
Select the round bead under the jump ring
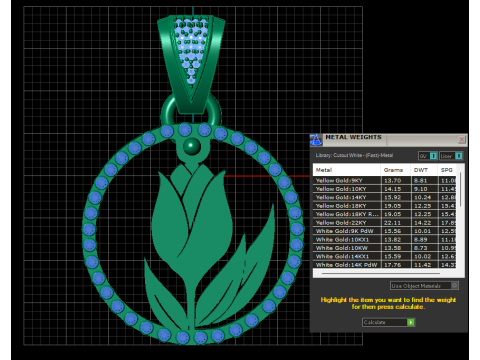(192, 146)
